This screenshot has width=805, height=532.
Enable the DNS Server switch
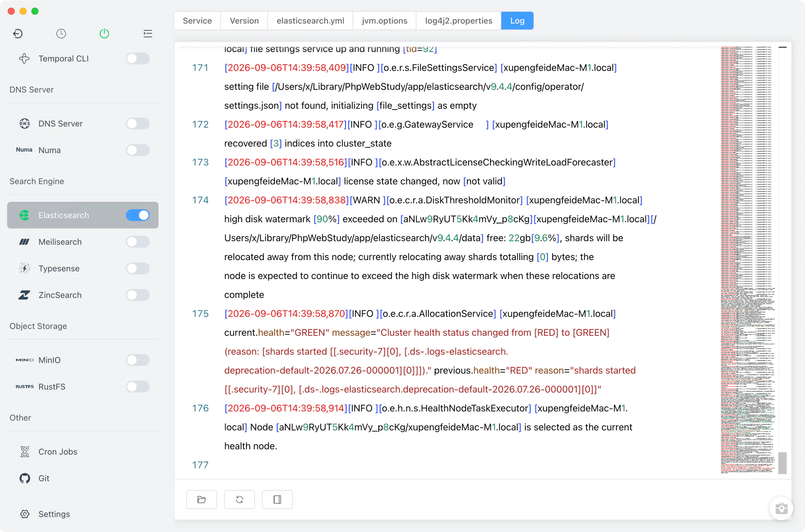[138, 123]
